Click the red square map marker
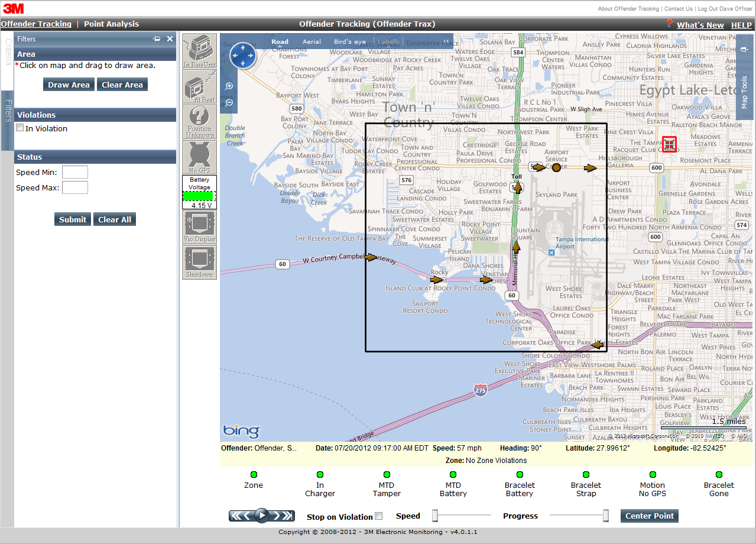This screenshot has width=756, height=544. (669, 144)
